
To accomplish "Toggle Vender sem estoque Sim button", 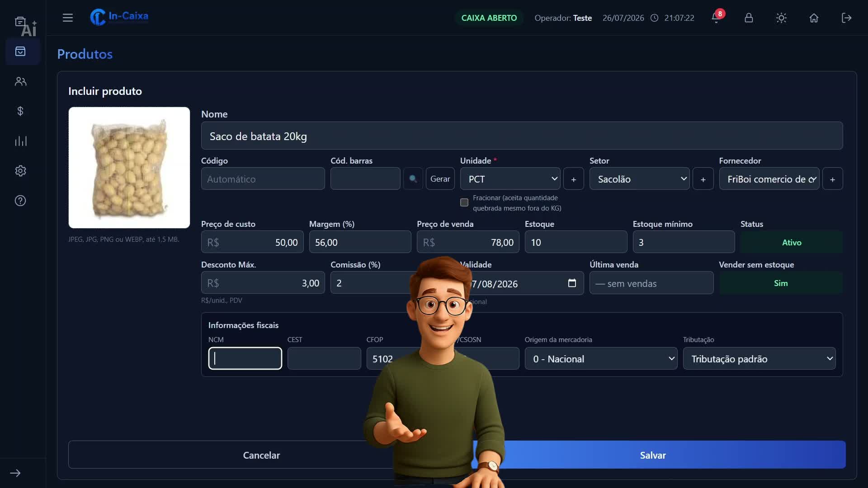I will pos(781,283).
